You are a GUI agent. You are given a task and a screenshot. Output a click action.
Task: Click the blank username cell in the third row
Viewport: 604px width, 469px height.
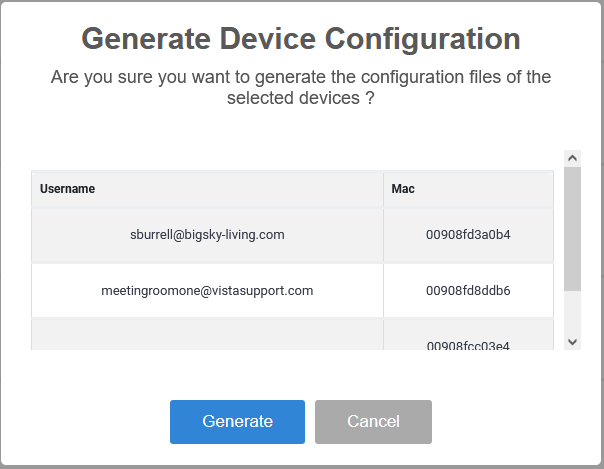pyautogui.click(x=207, y=334)
